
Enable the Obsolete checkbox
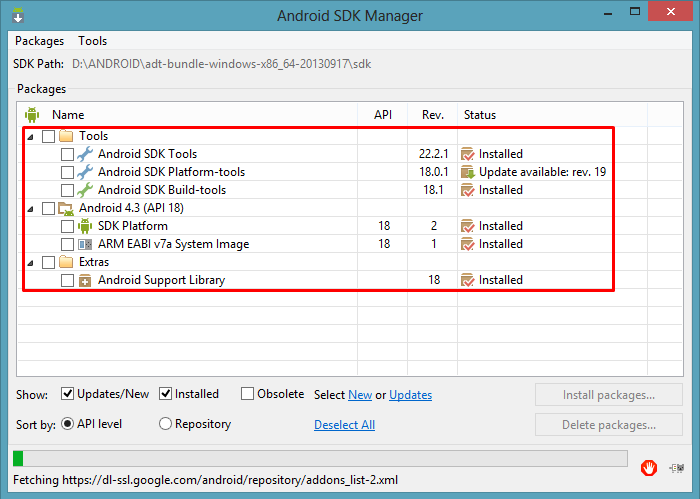coord(247,394)
